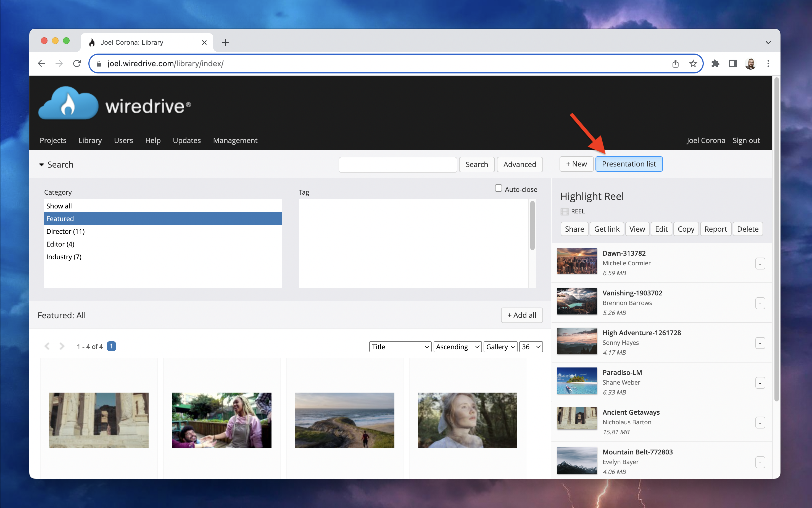Open the Management menu
Image resolution: width=812 pixels, height=508 pixels.
coord(235,141)
